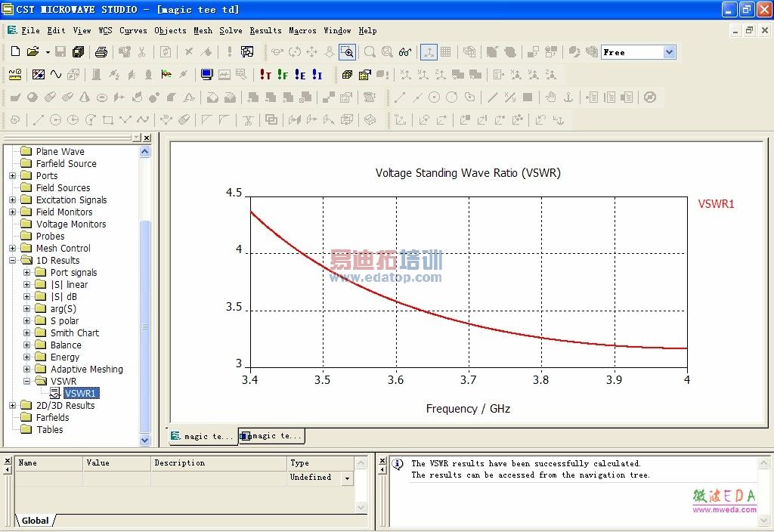The height and width of the screenshot is (532, 774).
Task: Open the Undefined type dropdown
Action: pyautogui.click(x=348, y=478)
